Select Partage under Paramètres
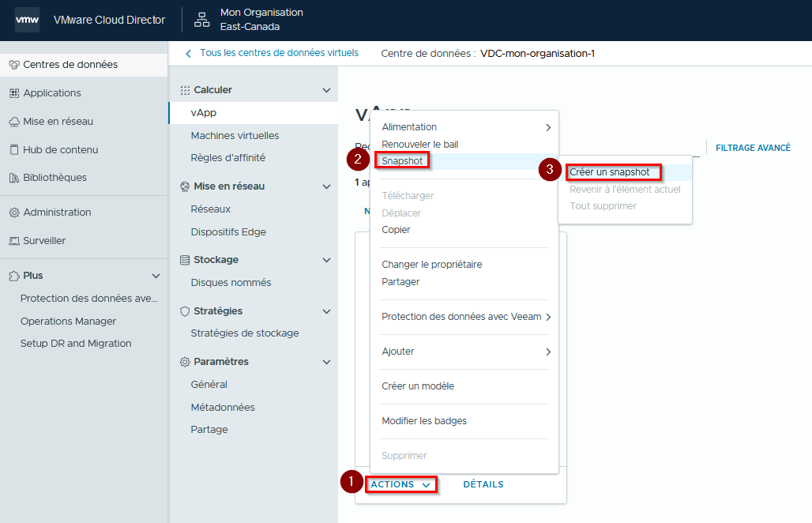 (209, 430)
